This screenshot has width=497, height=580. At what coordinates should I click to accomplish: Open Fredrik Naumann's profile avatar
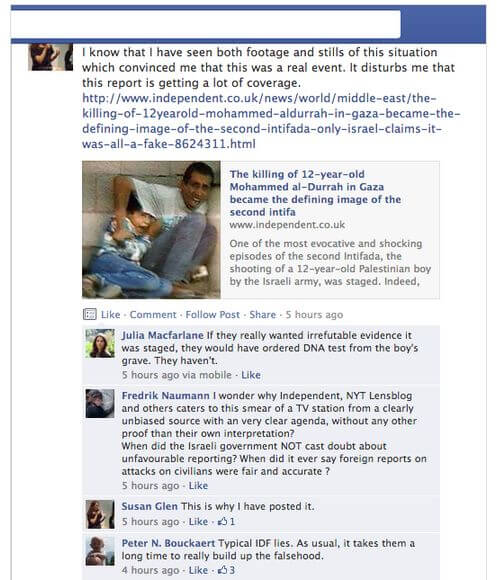(x=100, y=404)
